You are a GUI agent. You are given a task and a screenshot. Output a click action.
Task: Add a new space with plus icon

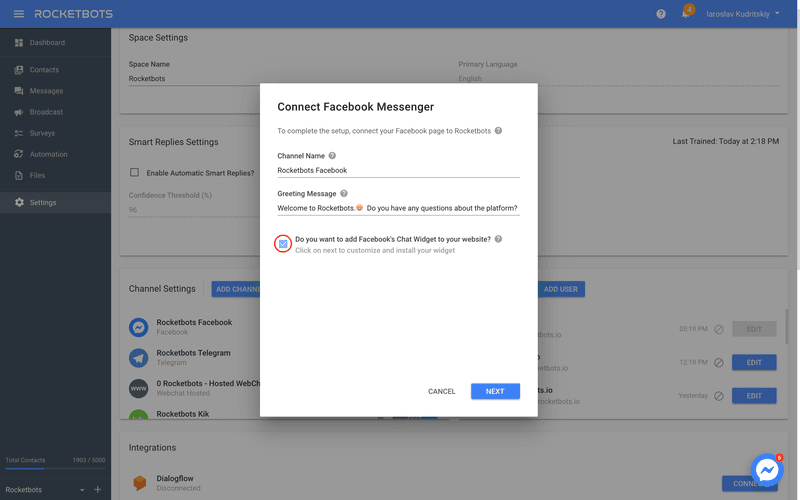(97, 490)
